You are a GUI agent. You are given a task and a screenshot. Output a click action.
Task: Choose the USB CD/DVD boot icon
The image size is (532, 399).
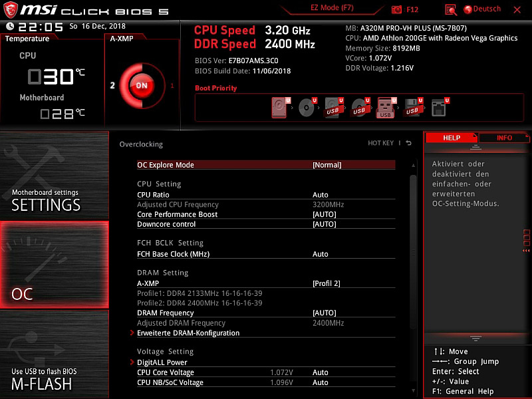point(360,108)
